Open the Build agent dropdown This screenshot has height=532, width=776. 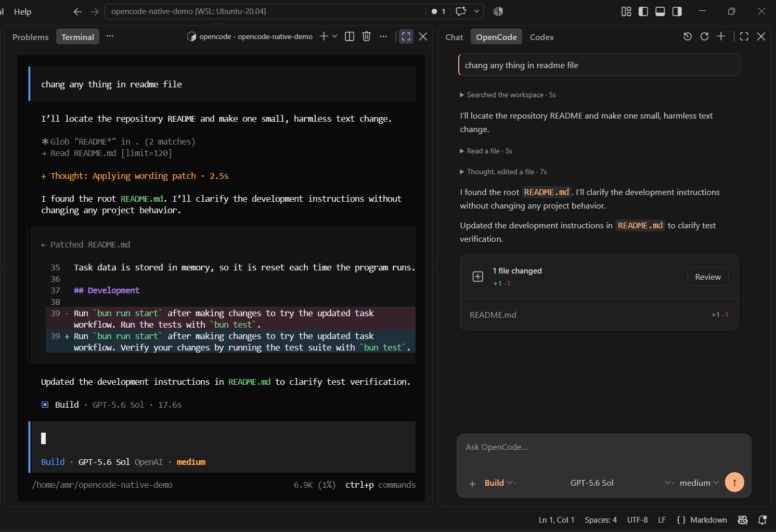tap(499, 483)
